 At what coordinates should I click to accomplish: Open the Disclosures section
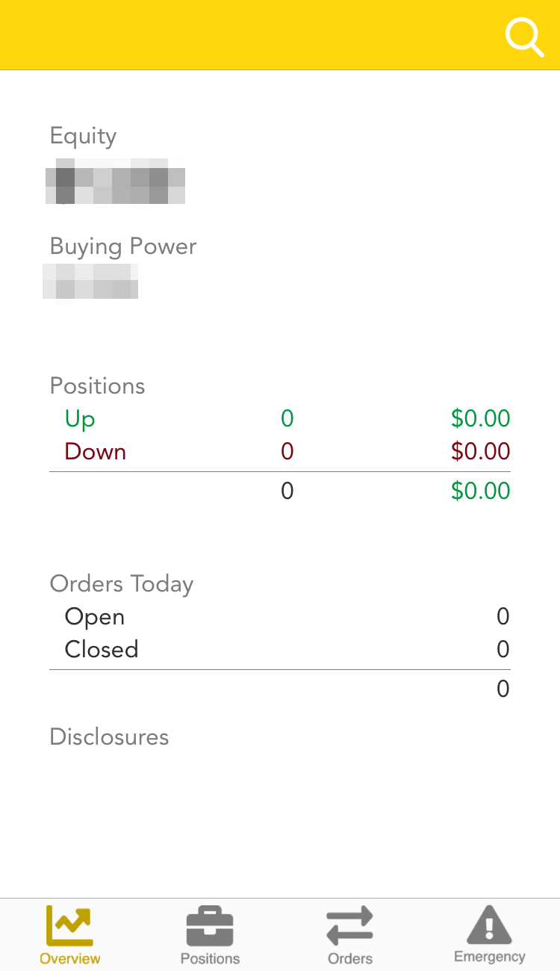click(109, 737)
